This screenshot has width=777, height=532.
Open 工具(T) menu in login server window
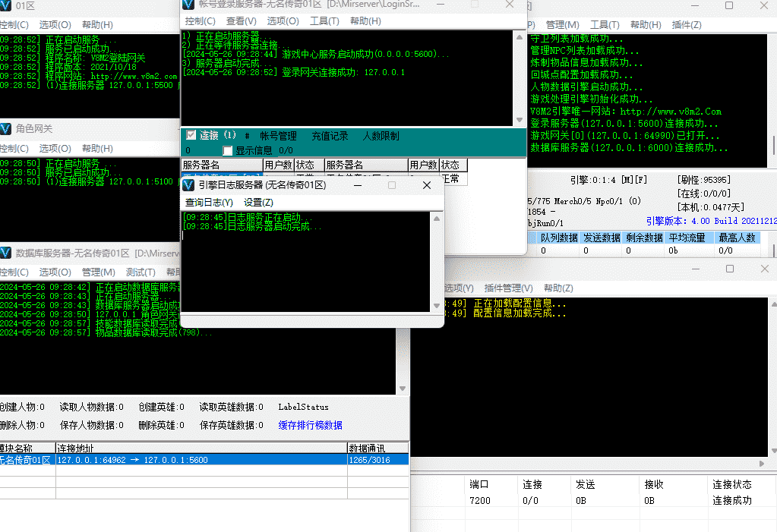point(324,21)
